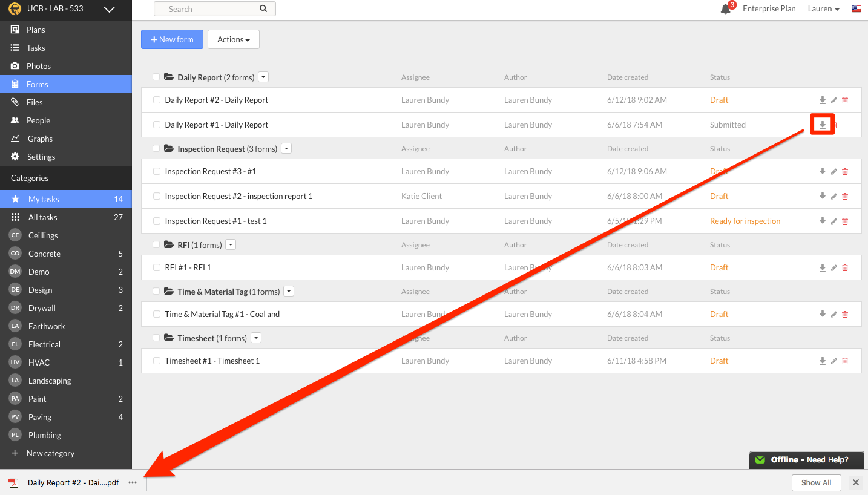Expand Time & Material Tag group dropdown
Image resolution: width=868 pixels, height=495 pixels.
289,292
